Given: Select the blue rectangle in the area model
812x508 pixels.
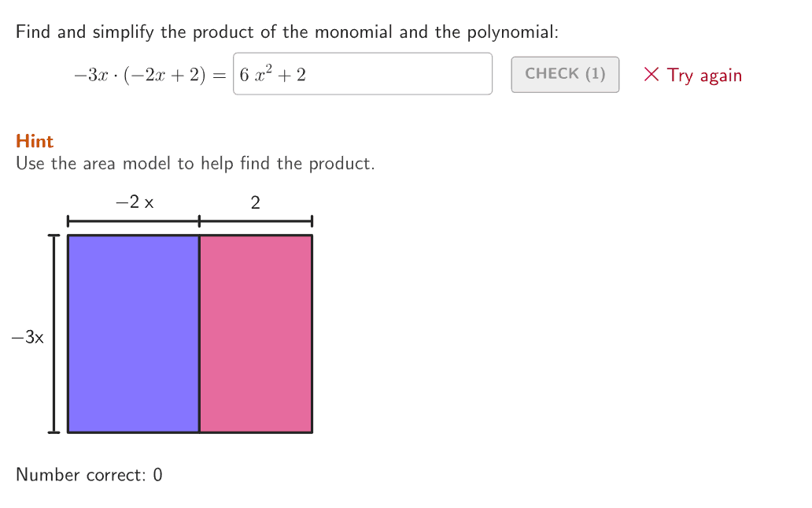Looking at the screenshot, I should coord(133,333).
